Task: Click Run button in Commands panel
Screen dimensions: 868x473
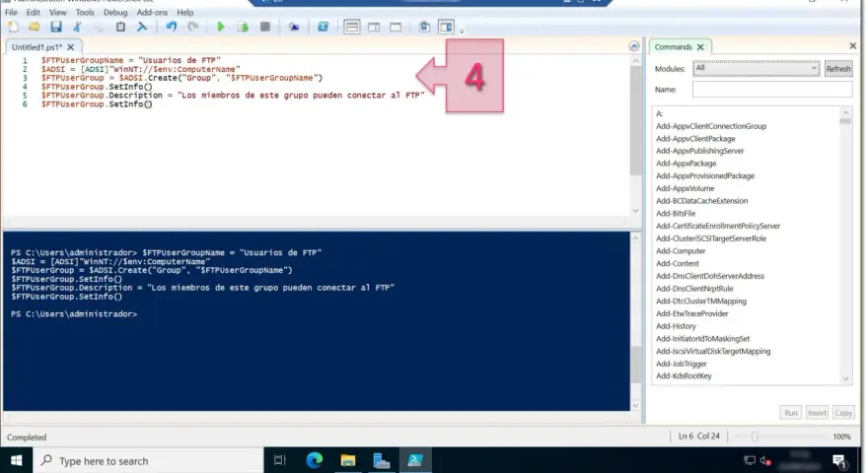Action: pos(790,413)
